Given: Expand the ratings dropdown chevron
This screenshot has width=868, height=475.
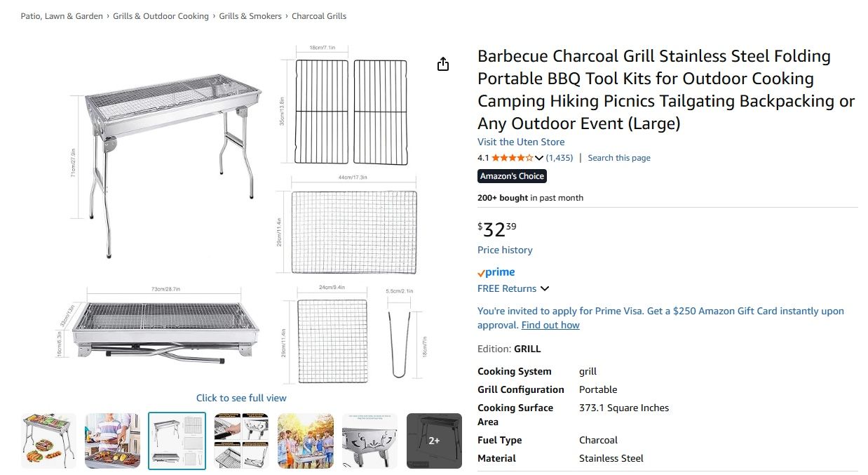Looking at the screenshot, I should tap(539, 158).
